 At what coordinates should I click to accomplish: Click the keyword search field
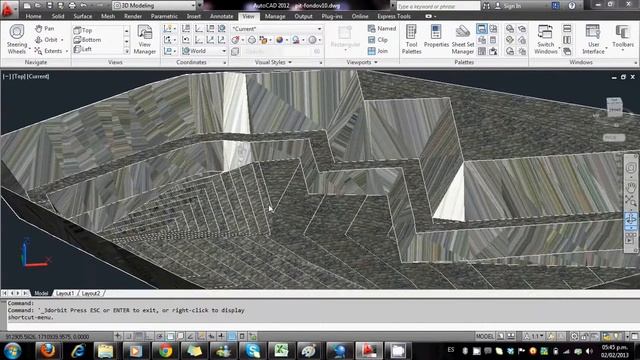(438, 6)
